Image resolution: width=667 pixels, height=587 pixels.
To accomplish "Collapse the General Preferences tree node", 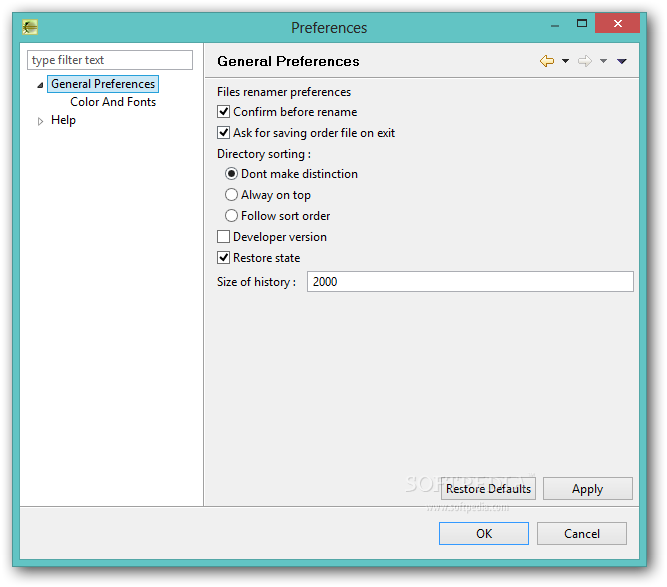I will click(x=40, y=85).
